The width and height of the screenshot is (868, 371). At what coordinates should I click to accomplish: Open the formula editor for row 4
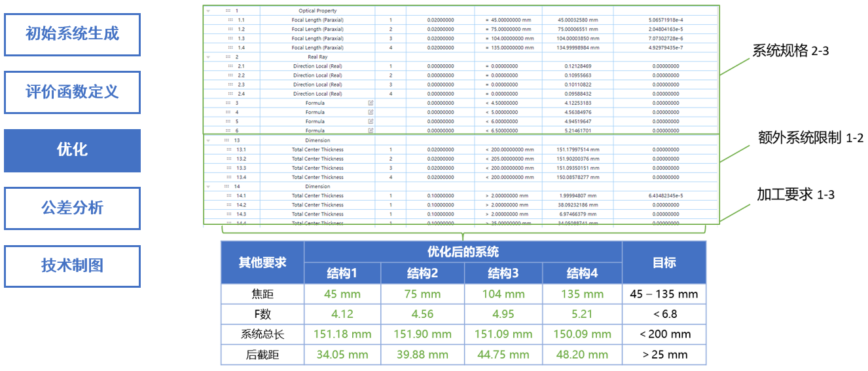[371, 112]
